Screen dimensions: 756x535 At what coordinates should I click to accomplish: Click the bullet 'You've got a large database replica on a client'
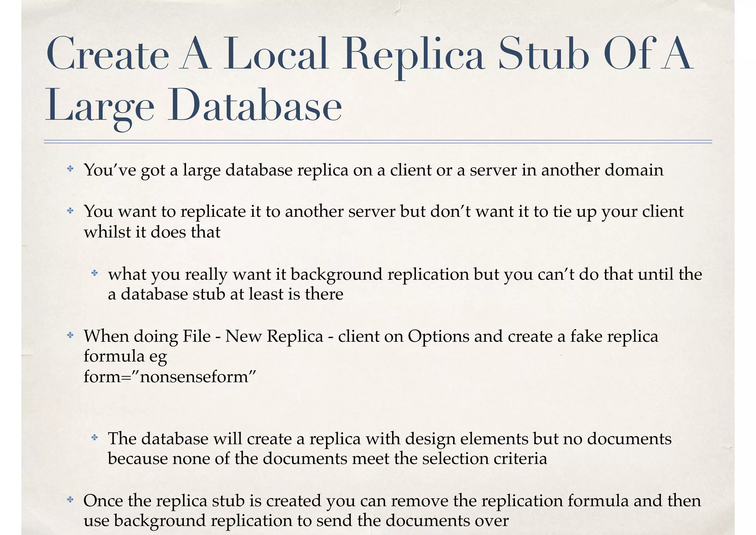click(x=374, y=170)
